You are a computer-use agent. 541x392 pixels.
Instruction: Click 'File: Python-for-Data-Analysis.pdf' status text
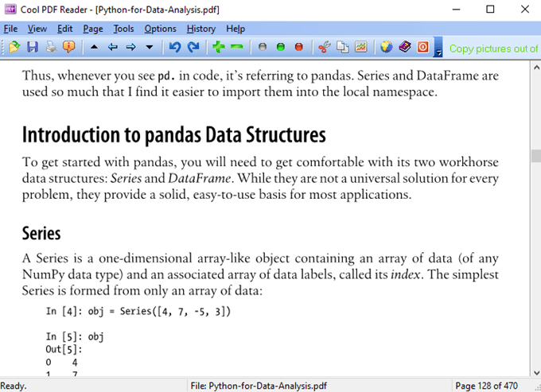(x=259, y=386)
